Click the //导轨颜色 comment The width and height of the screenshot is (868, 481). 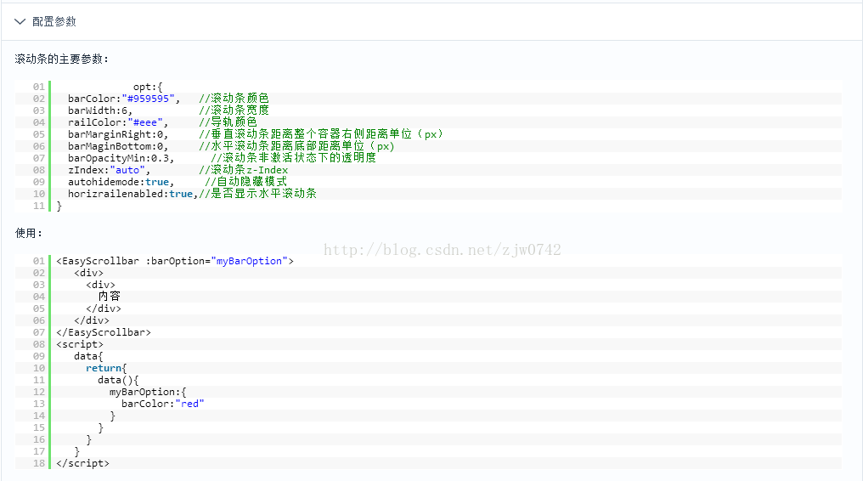point(228,122)
